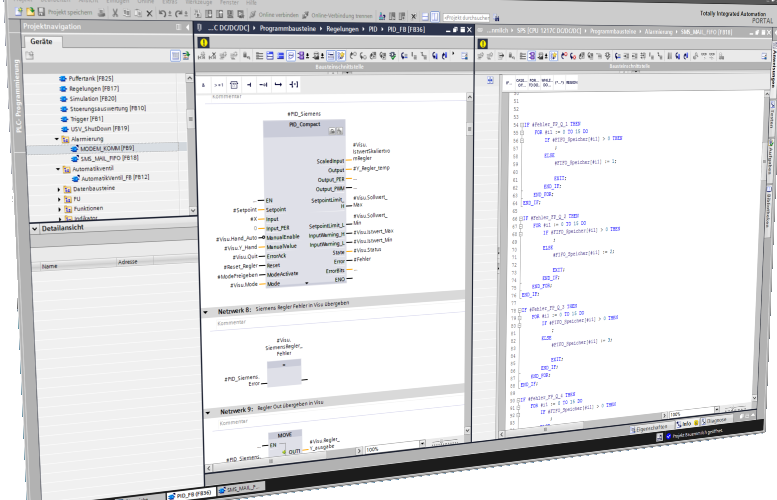Screen dimensions: 777x500
Task: Insert FOR TO DO template
Action: point(534,82)
